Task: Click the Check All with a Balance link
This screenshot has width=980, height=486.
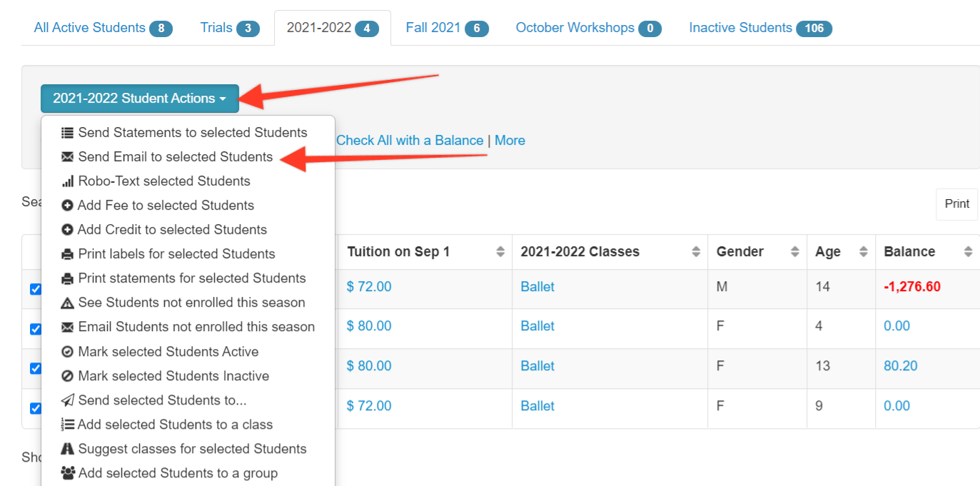Action: coord(410,141)
